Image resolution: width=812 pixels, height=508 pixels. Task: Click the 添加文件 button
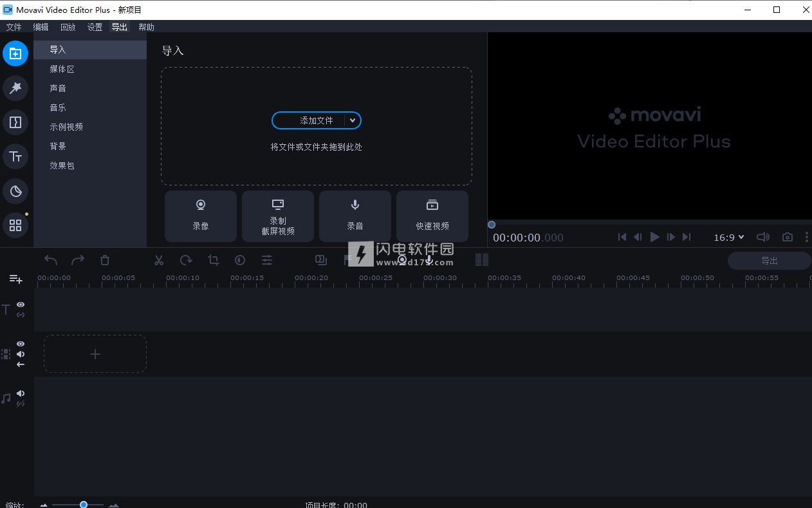pyautogui.click(x=316, y=120)
